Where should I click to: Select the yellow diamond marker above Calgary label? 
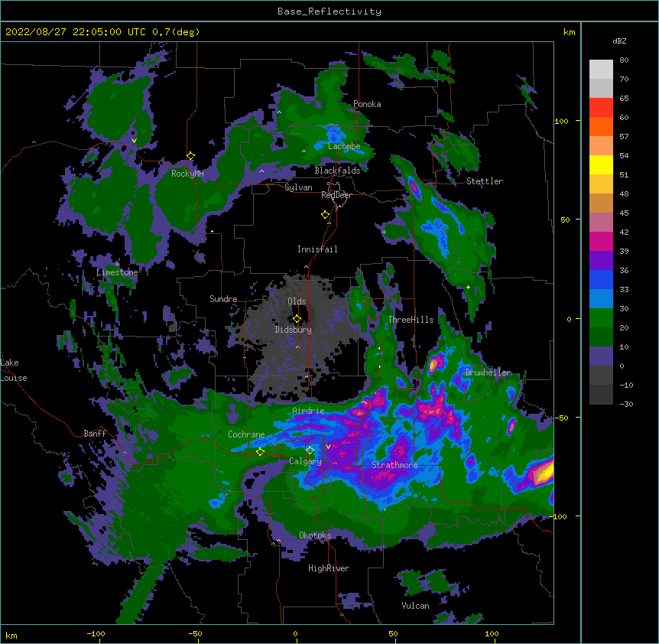tap(310, 450)
